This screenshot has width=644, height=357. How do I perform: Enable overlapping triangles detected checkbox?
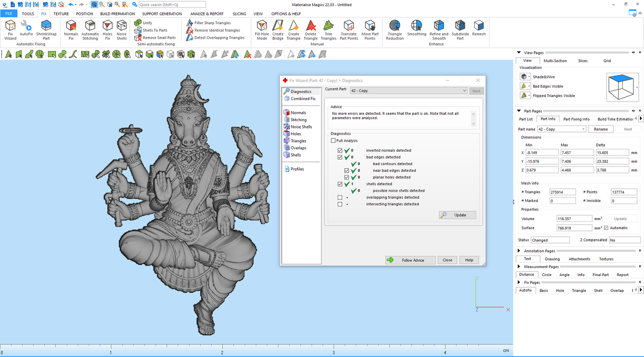[x=340, y=198]
